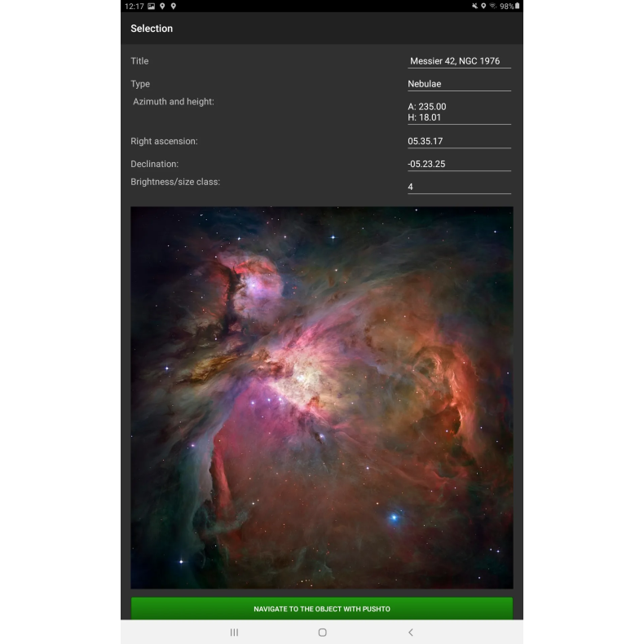Click the azimuth and height value field
This screenshot has height=644, width=644.
459,112
